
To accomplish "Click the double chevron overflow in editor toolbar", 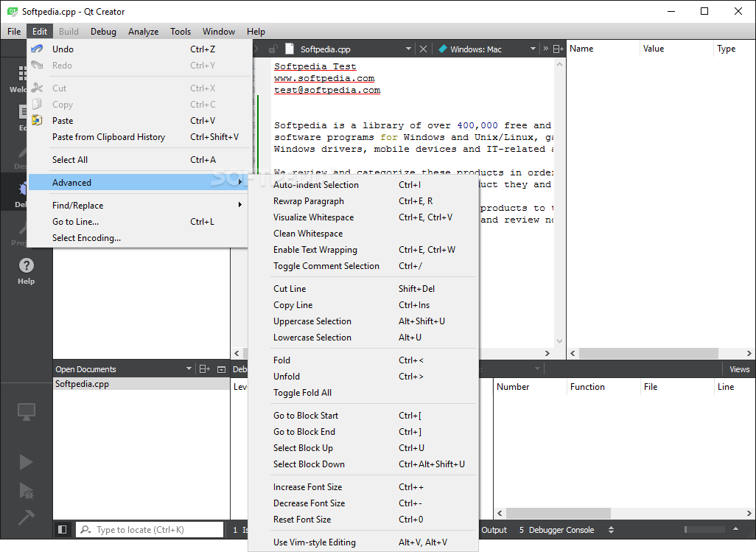I will point(546,48).
